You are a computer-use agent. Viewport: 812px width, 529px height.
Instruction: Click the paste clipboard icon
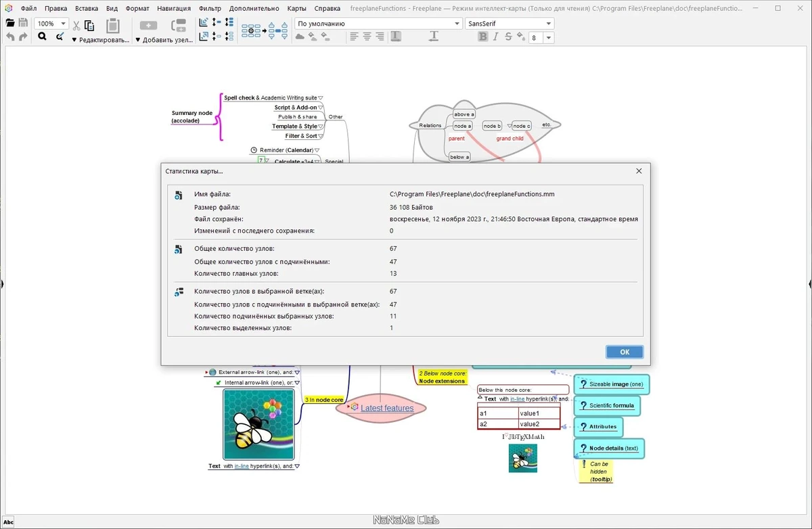[113, 26]
